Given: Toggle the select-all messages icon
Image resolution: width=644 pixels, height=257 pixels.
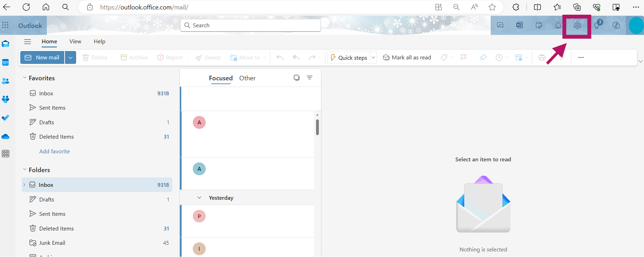Looking at the screenshot, I should (297, 78).
